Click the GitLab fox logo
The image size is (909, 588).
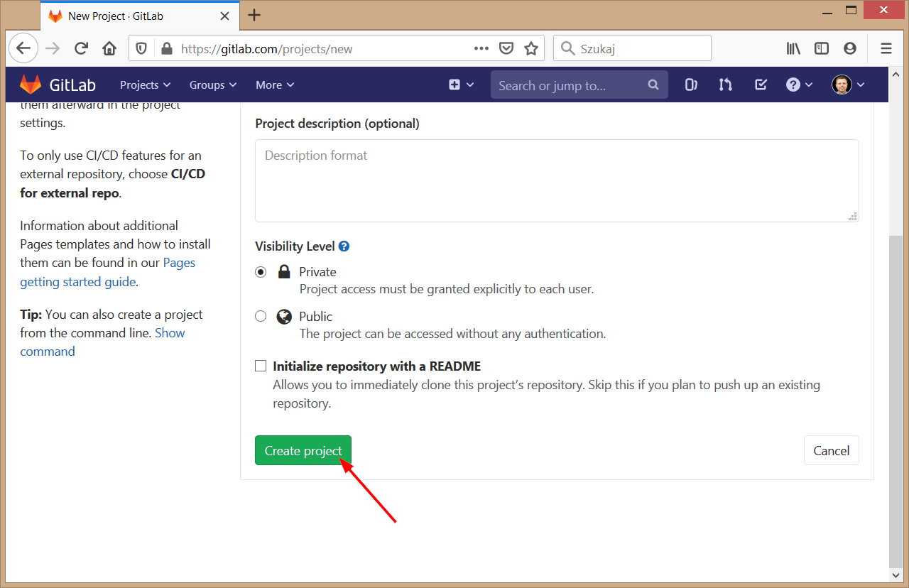click(x=31, y=85)
